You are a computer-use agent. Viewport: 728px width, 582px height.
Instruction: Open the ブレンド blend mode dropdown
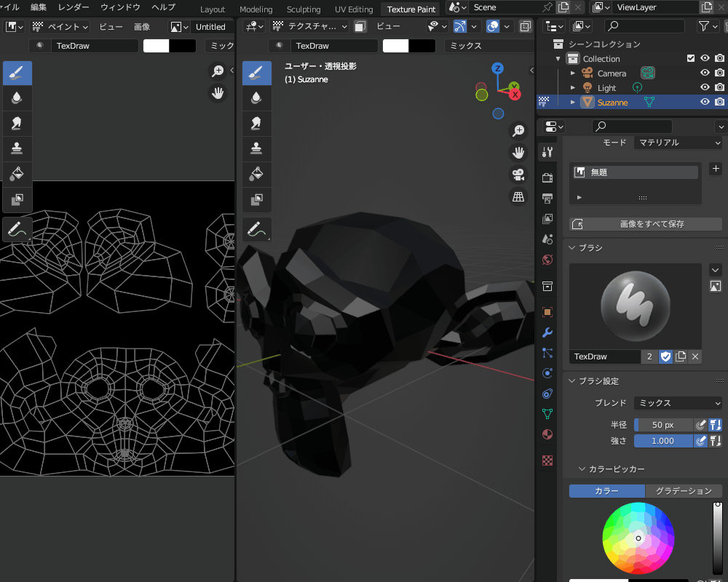click(x=677, y=403)
